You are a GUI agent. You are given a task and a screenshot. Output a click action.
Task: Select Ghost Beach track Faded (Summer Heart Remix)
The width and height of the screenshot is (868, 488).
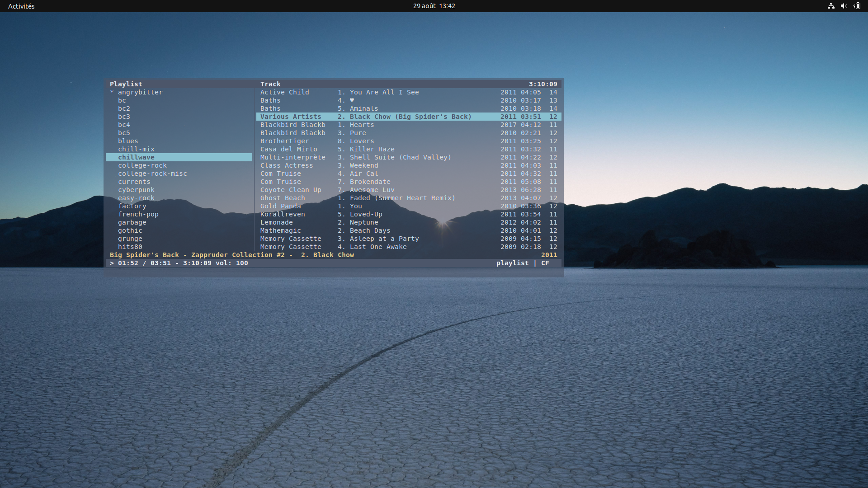(402, 198)
